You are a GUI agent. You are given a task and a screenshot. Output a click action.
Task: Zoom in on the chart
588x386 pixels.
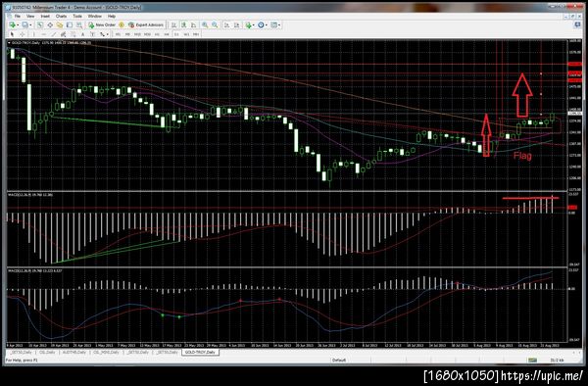point(205,24)
